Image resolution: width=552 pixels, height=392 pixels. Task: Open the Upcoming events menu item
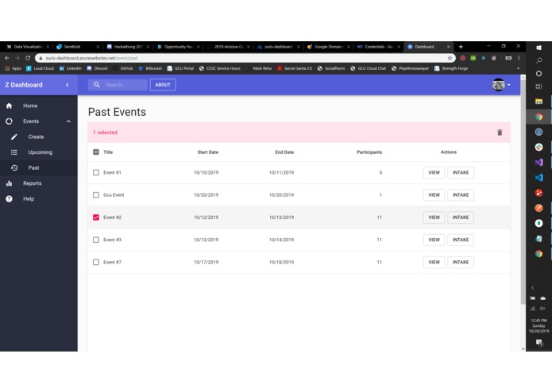(x=41, y=152)
